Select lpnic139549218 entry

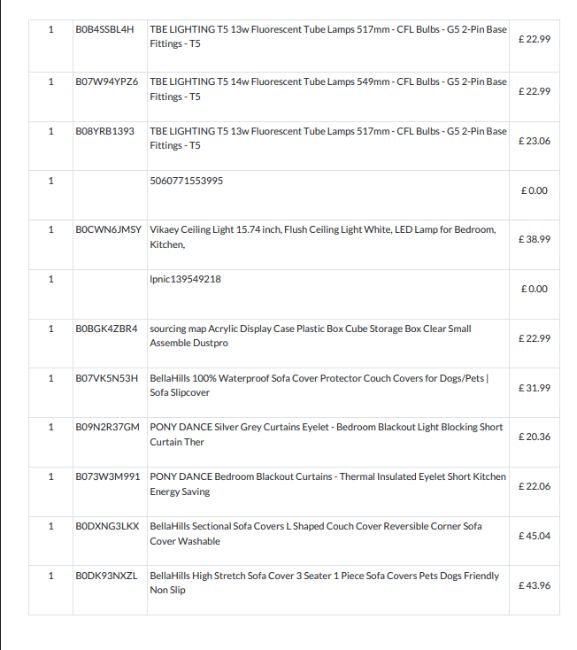click(x=185, y=279)
